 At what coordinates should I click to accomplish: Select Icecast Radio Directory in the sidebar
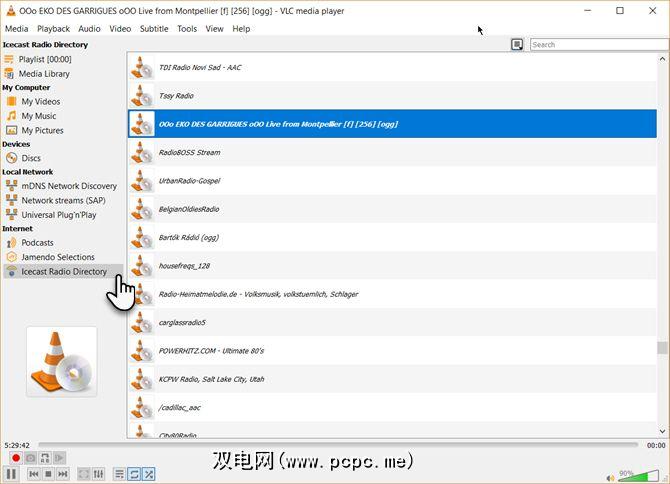point(63,271)
